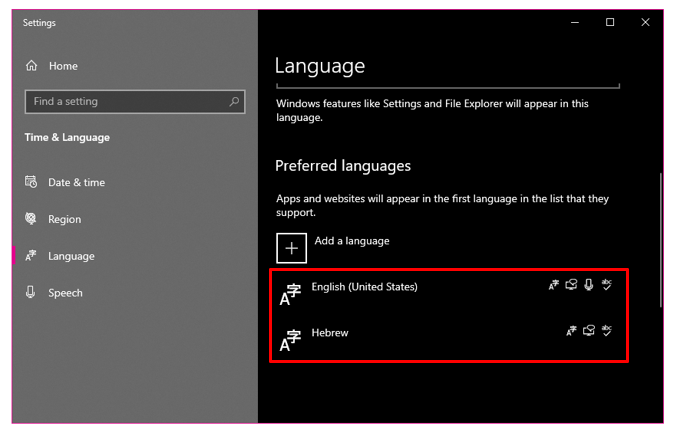Maximize the Settings window
The image size is (673, 431).
tap(610, 22)
